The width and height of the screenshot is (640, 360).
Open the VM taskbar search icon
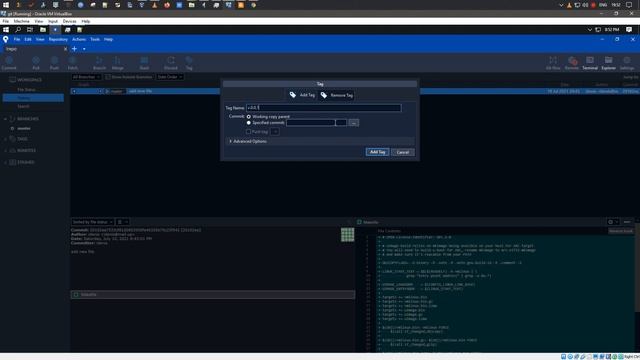(18, 30)
